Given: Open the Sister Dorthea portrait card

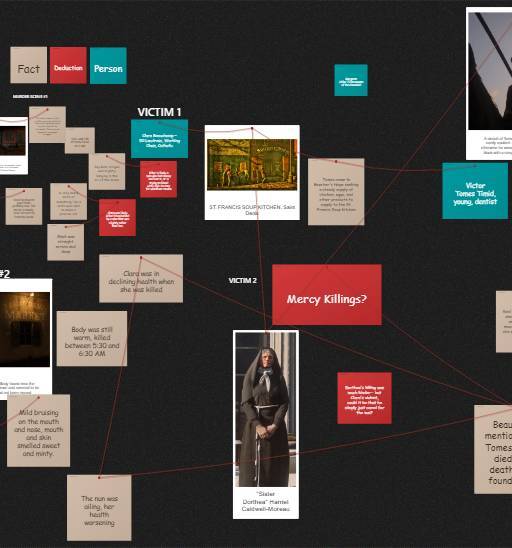Looking at the screenshot, I should (x=266, y=424).
